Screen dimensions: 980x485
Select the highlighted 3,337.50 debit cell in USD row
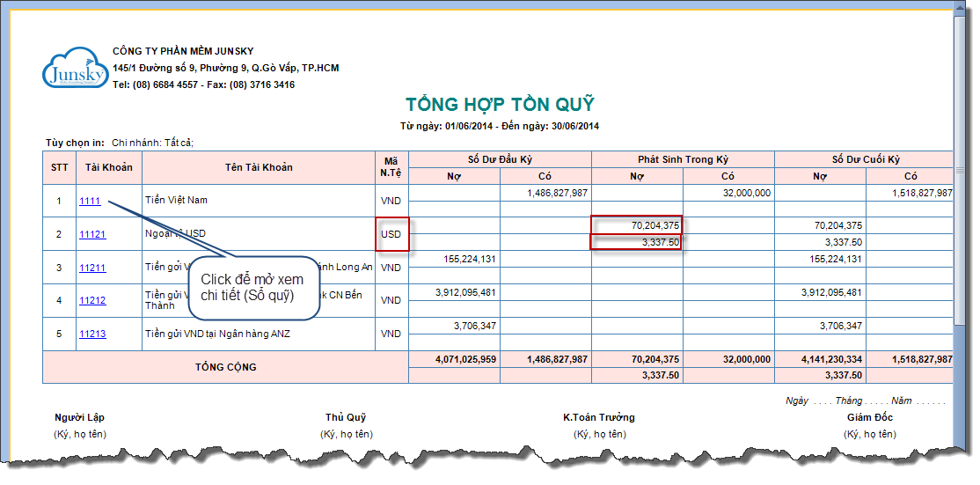point(635,242)
